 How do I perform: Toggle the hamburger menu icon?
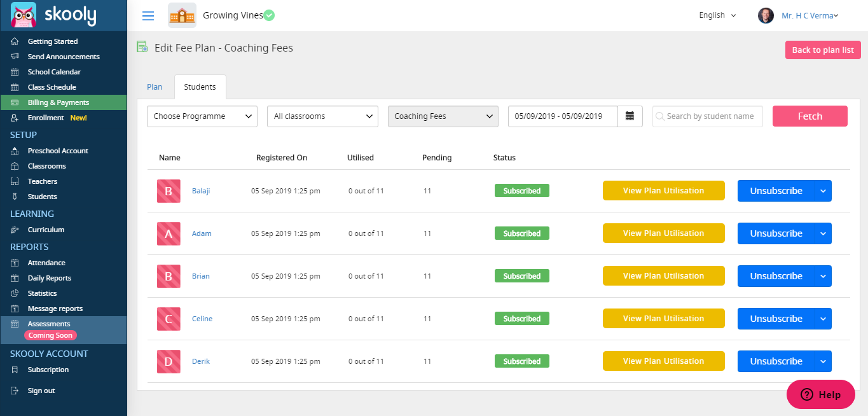148,16
